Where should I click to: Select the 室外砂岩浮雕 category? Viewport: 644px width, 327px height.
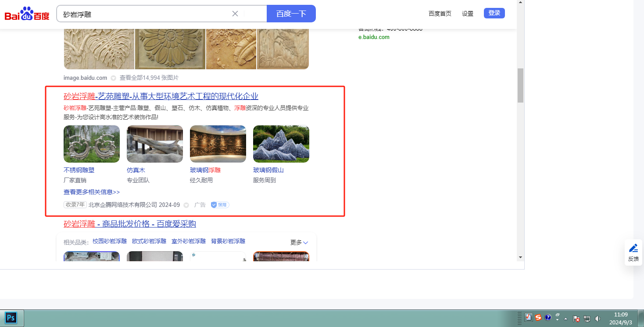[x=189, y=241]
